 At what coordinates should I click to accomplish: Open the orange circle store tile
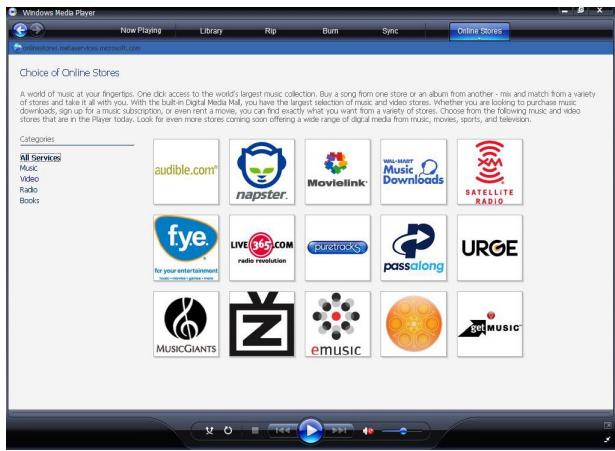[413, 324]
